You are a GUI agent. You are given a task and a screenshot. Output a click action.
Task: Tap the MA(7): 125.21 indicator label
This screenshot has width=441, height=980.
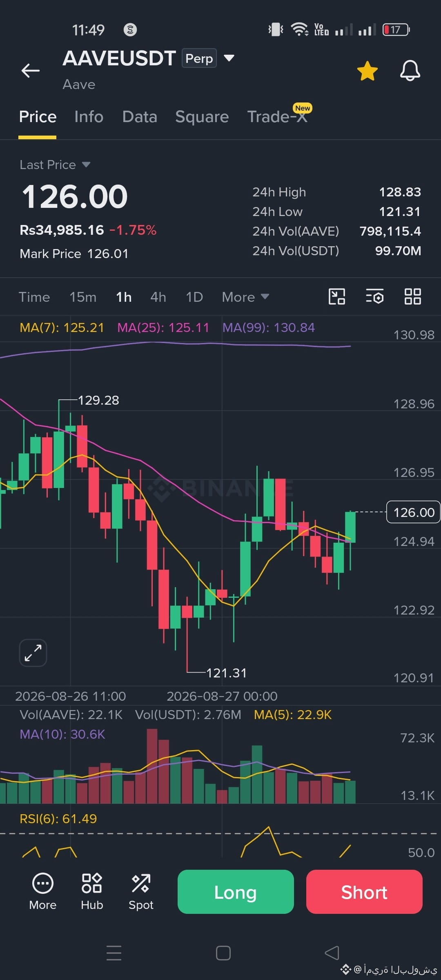click(62, 327)
